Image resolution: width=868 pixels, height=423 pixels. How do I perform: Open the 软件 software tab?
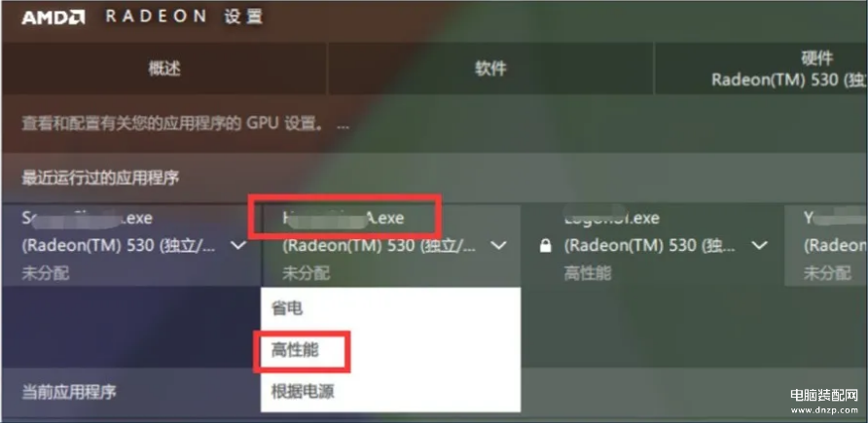tap(490, 69)
